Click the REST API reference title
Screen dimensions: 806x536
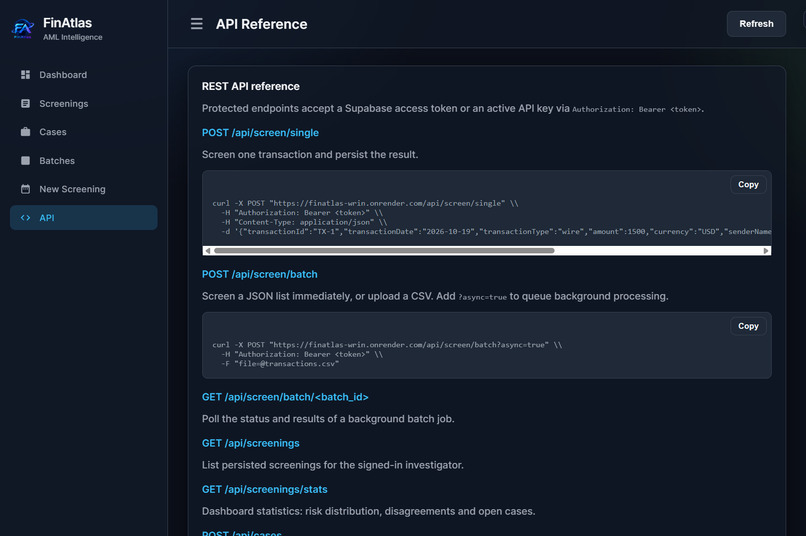pos(251,86)
